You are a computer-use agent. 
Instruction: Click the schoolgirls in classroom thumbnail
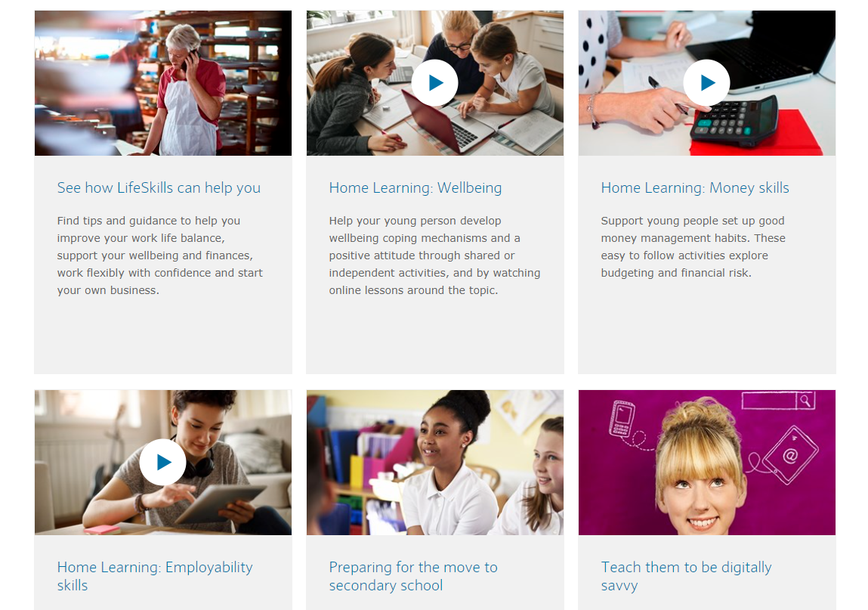pyautogui.click(x=435, y=463)
